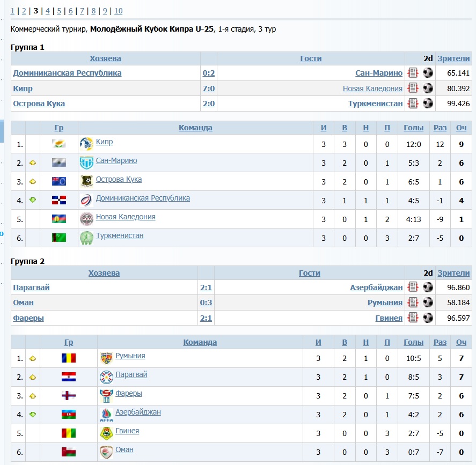This screenshot has height=465, width=476.
Task: Click Зрители header in Group 1 matches
Action: (x=453, y=58)
